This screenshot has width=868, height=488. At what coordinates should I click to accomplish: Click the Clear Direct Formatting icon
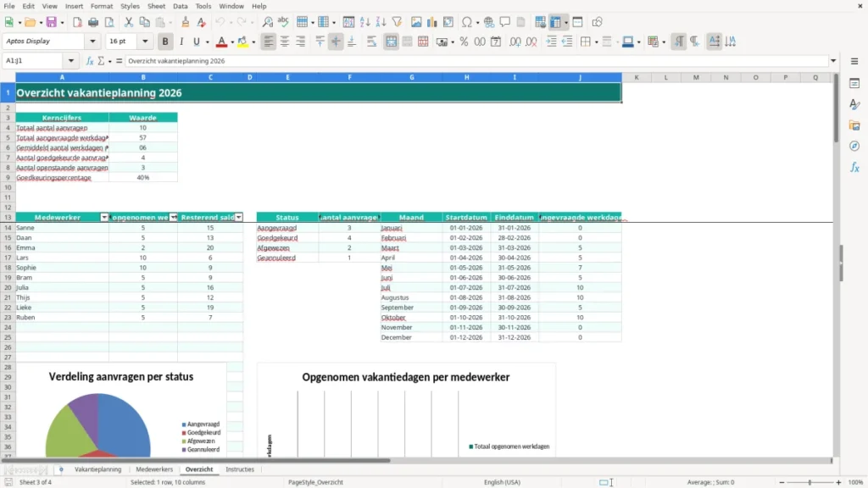pos(202,22)
